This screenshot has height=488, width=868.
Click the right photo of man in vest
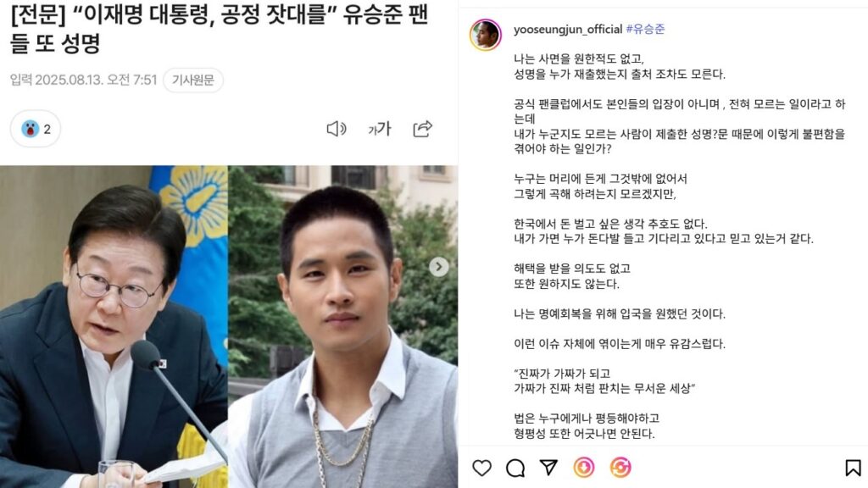pos(342,326)
